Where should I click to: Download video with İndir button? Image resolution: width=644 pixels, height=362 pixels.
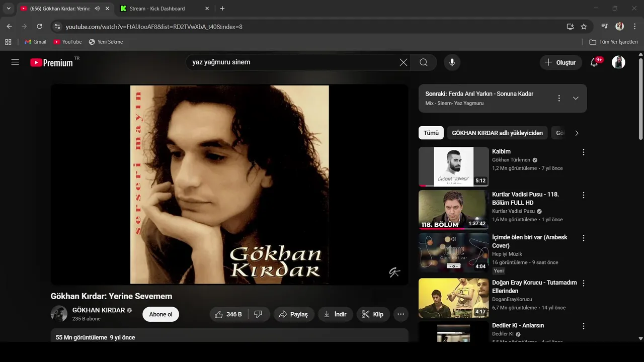(x=335, y=314)
